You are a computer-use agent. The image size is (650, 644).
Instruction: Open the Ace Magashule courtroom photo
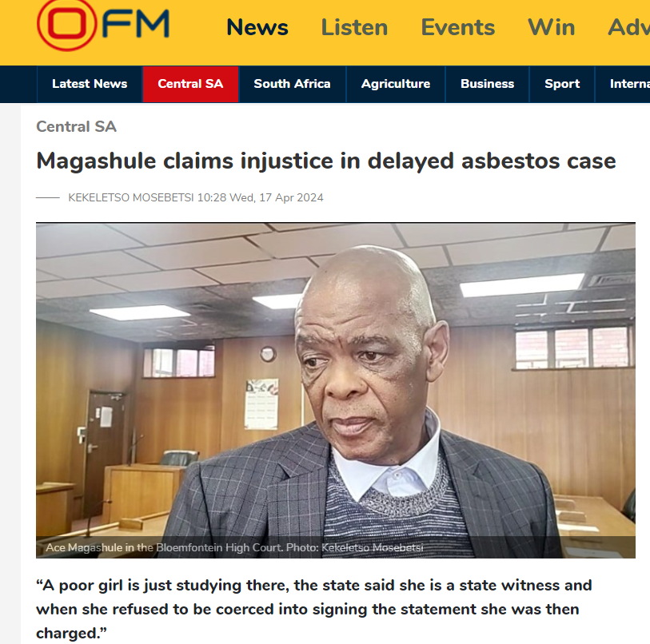335,390
